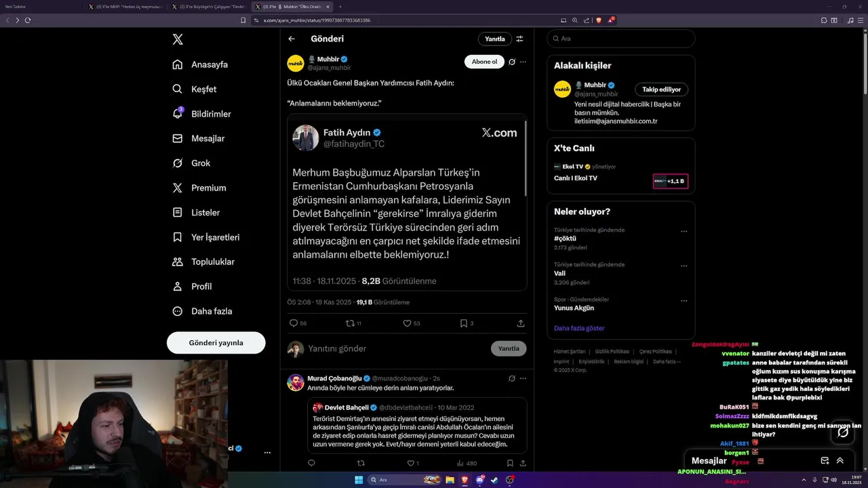Reload the page in the browser

28,20
